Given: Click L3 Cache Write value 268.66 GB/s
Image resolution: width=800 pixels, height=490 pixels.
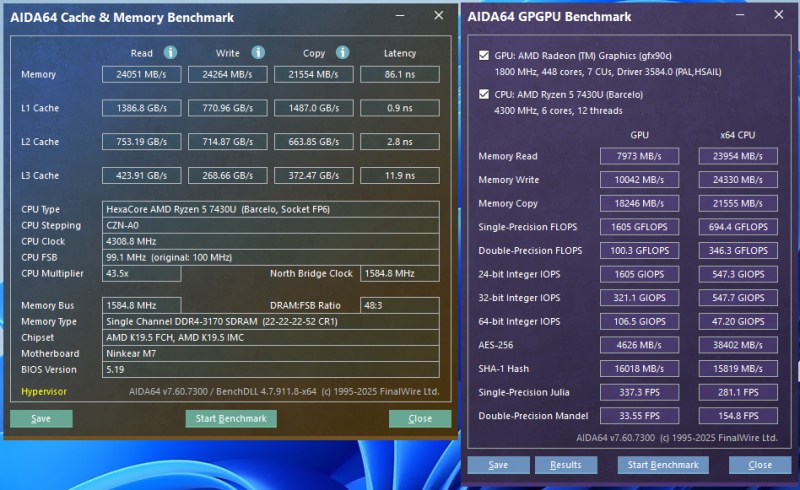Looking at the screenshot, I should [x=228, y=176].
